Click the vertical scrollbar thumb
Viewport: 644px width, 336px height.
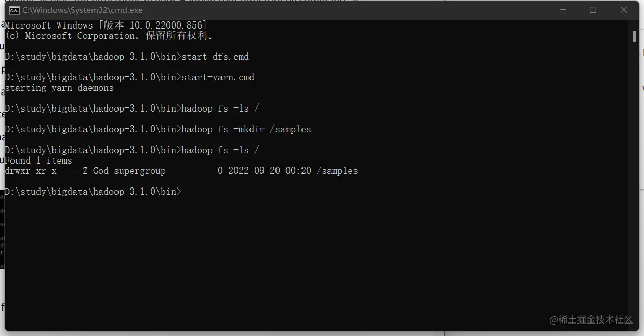click(x=634, y=36)
